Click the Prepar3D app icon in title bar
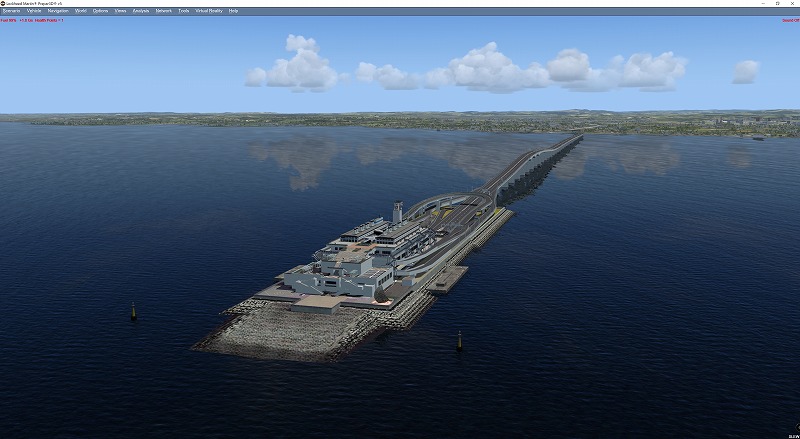The height and width of the screenshot is (439, 800). [x=4, y=3]
